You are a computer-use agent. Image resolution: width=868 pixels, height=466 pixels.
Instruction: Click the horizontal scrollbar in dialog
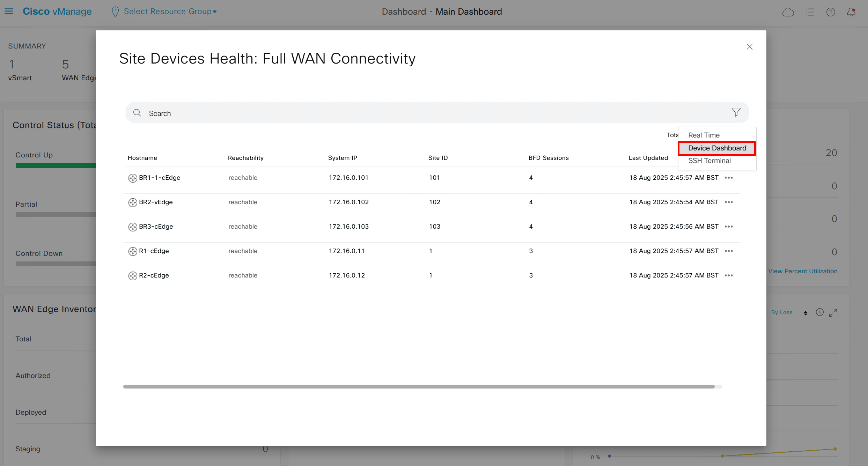coord(418,386)
